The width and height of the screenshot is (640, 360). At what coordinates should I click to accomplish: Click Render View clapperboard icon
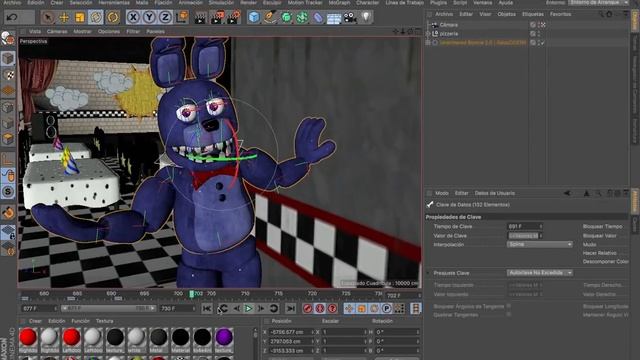point(200,17)
